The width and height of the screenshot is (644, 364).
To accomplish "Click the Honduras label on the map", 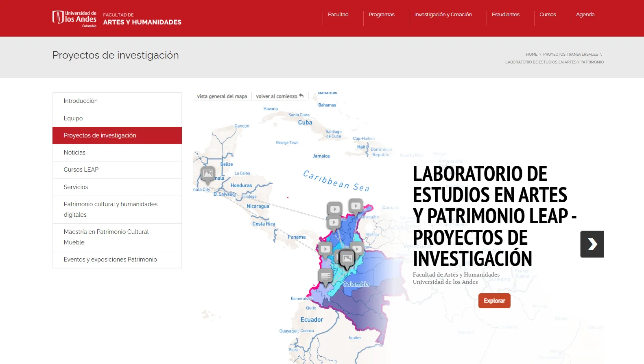I will point(241,185).
